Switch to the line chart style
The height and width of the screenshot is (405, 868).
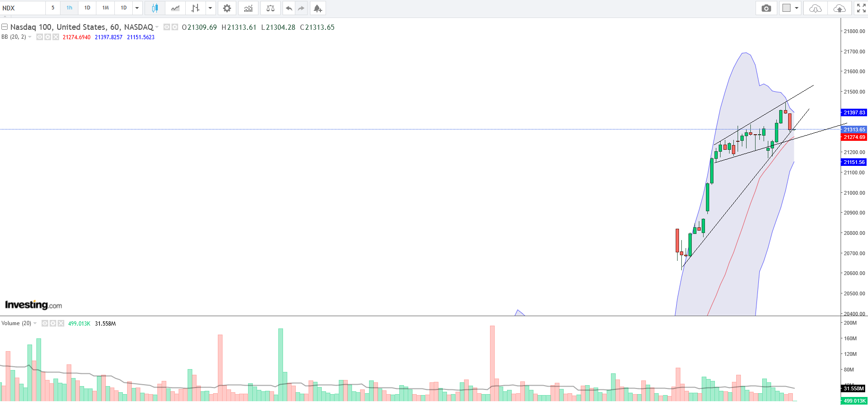tap(175, 8)
